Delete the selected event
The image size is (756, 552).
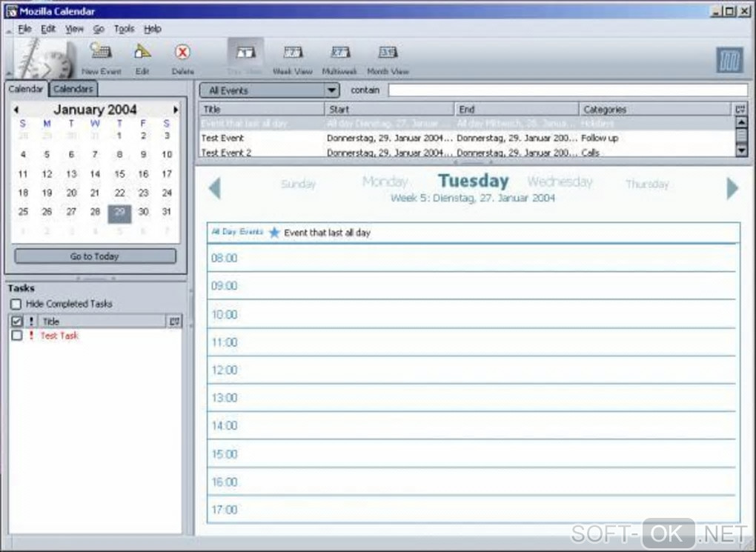coord(183,59)
